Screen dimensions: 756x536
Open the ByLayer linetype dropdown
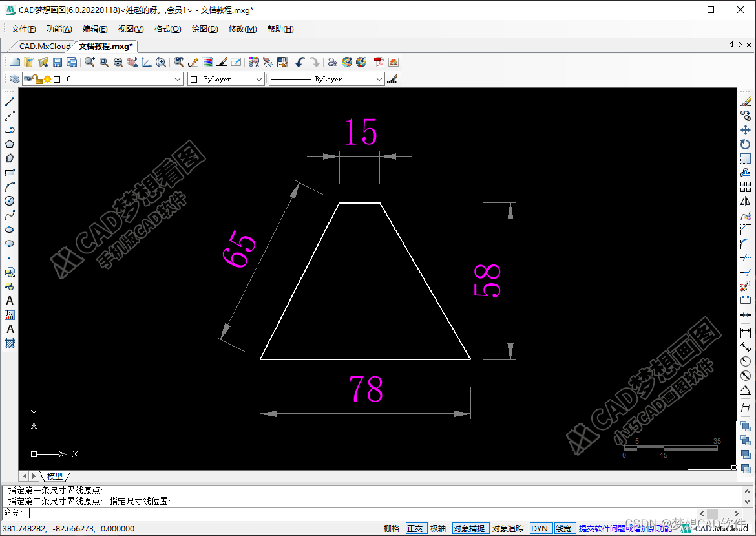(379, 79)
